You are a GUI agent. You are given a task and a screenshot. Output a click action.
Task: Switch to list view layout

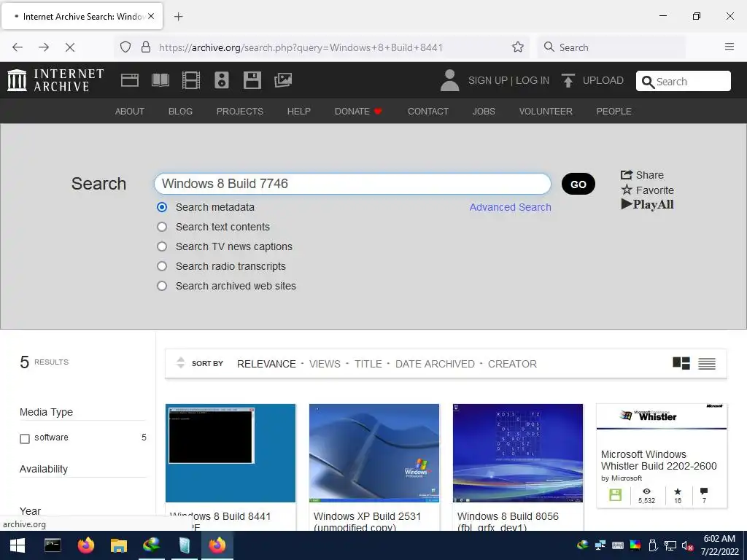707,364
